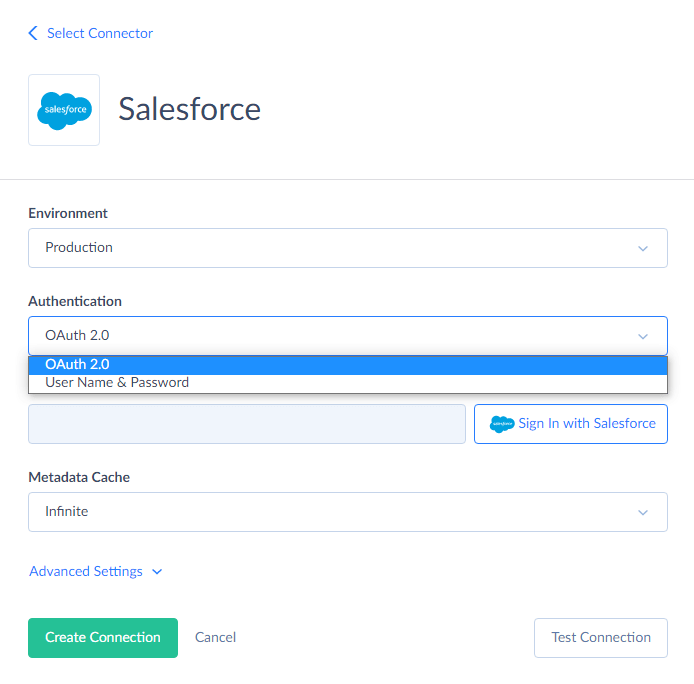This screenshot has height=684, width=694.
Task: Click the back arrow chevron icon
Action: 33,33
